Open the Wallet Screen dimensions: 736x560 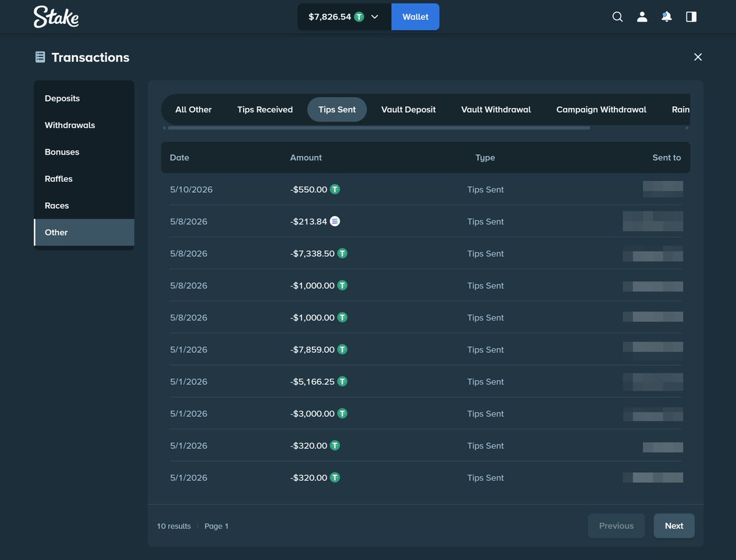[x=415, y=17]
